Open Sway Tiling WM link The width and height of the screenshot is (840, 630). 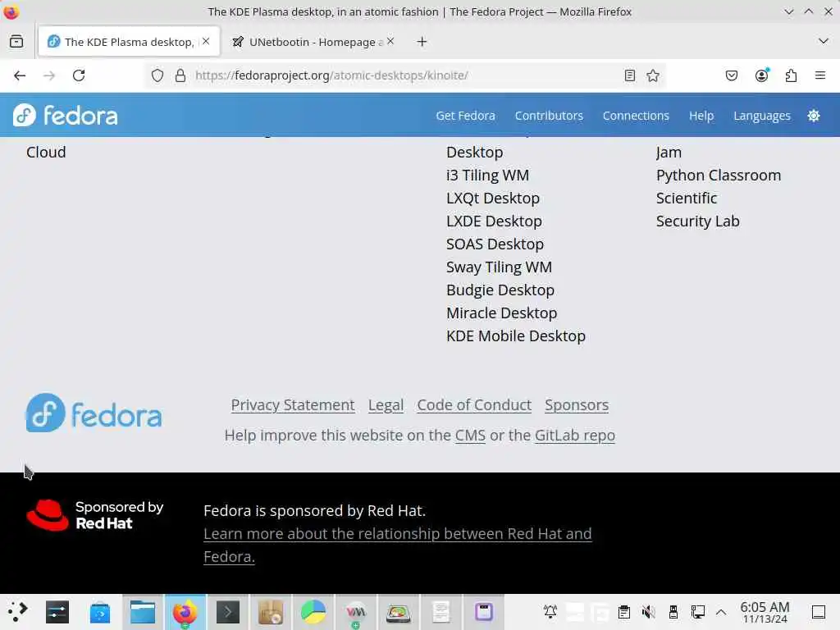click(499, 267)
